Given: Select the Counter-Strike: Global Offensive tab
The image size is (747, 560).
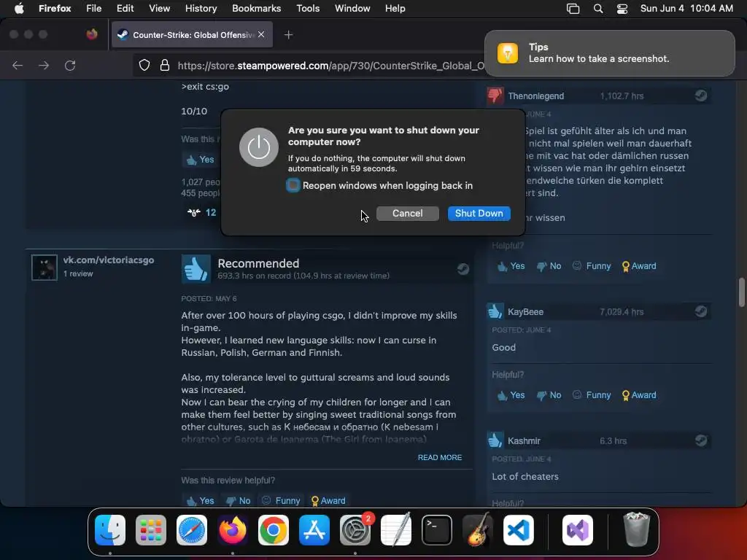Looking at the screenshot, I should coord(192,35).
